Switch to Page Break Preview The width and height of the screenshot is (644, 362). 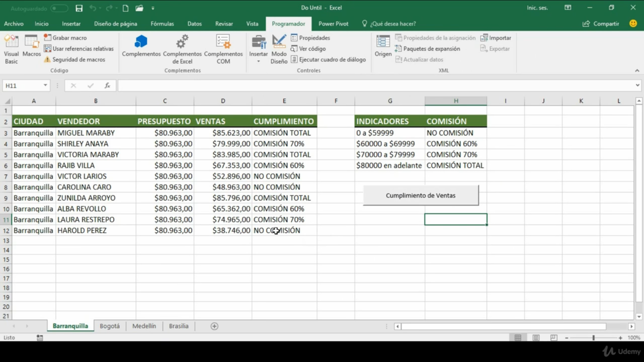point(553,338)
